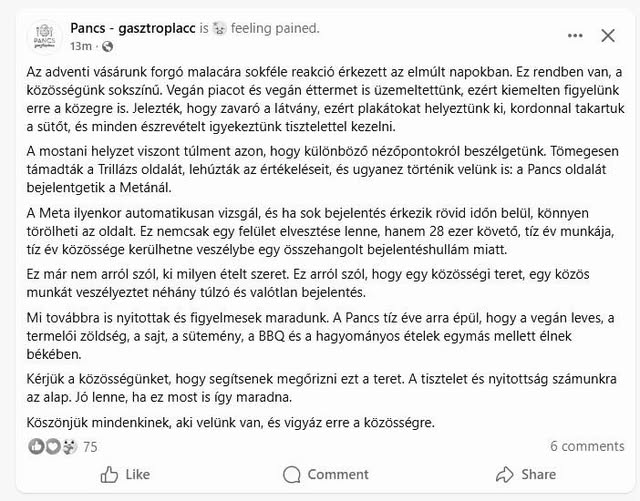Open the list of 75 reactions
Screen dimensions: 640x501
90,447
